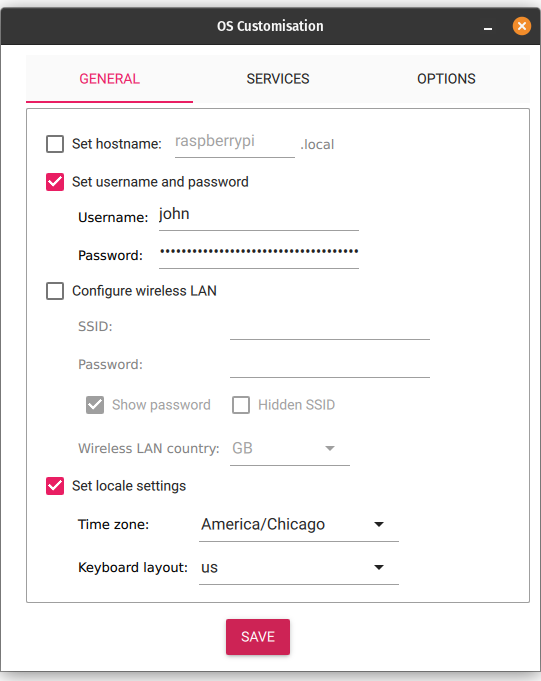This screenshot has height=681, width=541.
Task: Close the OS Customisation window
Action: [521, 26]
